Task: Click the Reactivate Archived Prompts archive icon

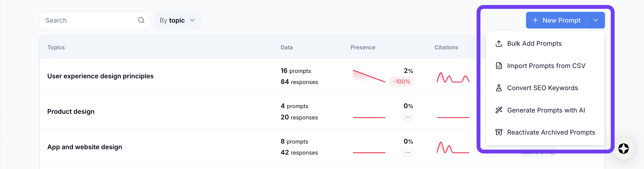Action: point(499,132)
